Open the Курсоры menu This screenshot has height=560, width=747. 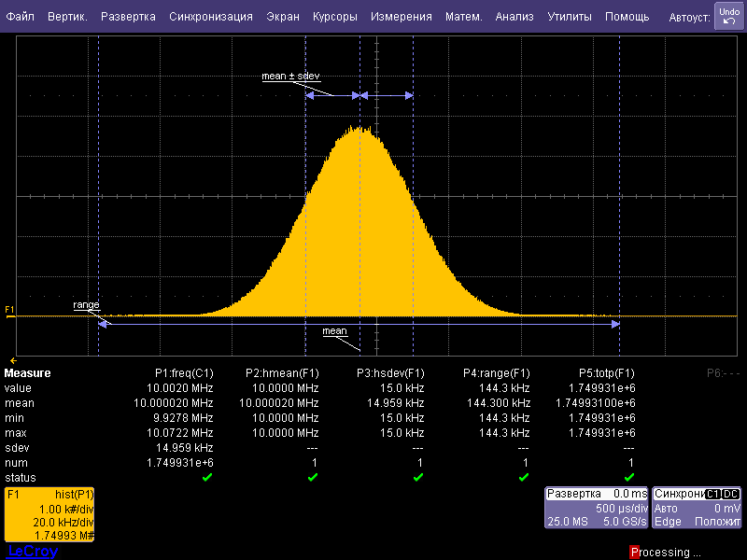coord(334,17)
